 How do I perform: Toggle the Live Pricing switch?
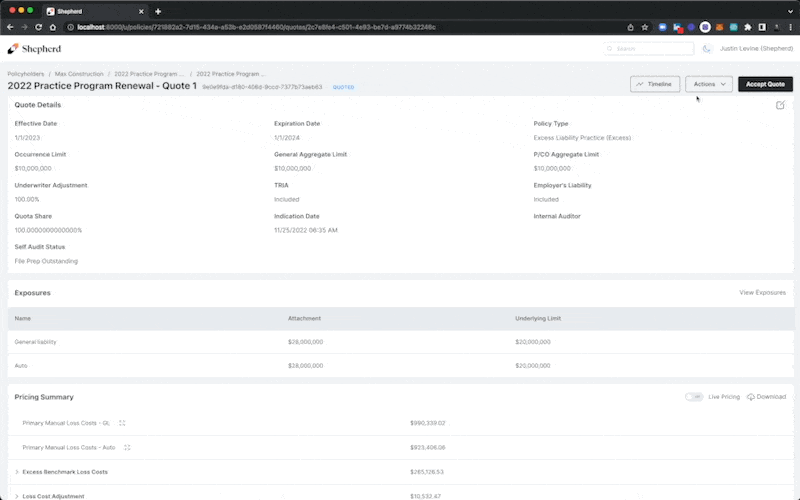click(x=693, y=397)
